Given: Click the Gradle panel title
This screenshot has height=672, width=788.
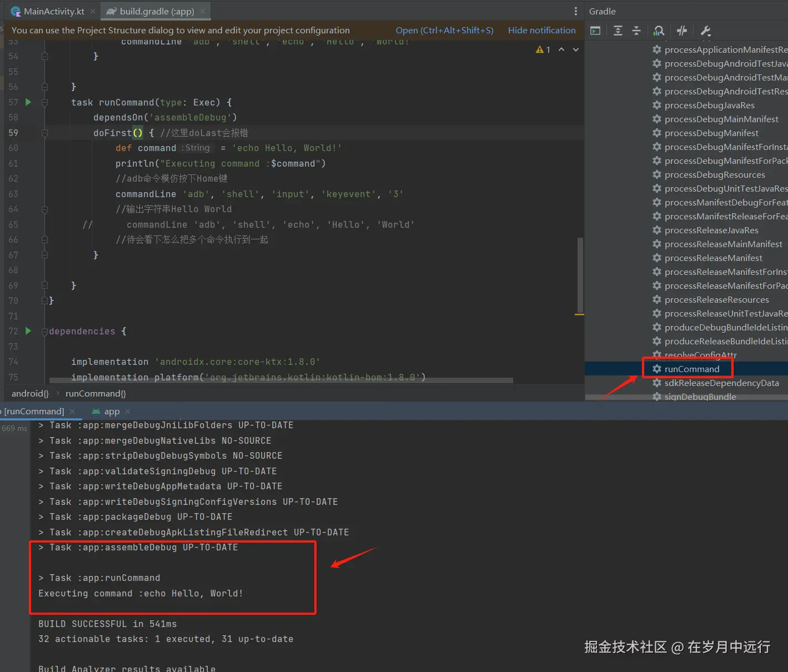Looking at the screenshot, I should pyautogui.click(x=602, y=11).
